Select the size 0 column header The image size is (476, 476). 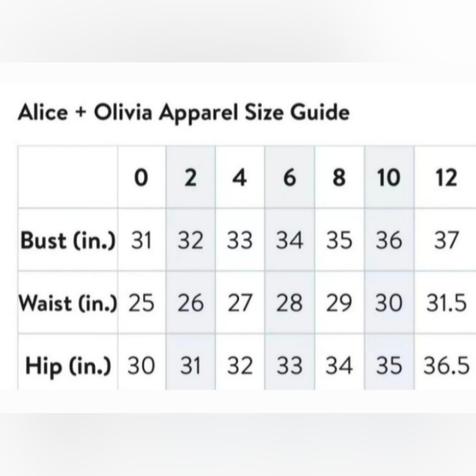[x=141, y=178]
